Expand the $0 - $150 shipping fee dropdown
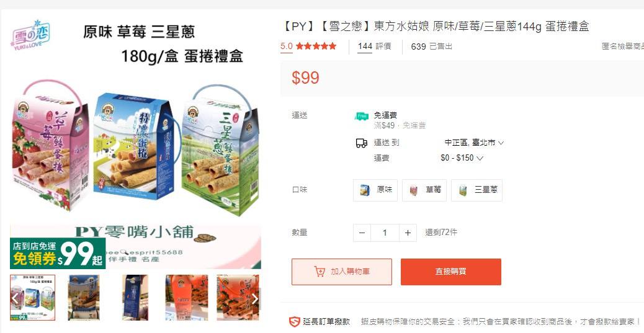 (x=462, y=158)
